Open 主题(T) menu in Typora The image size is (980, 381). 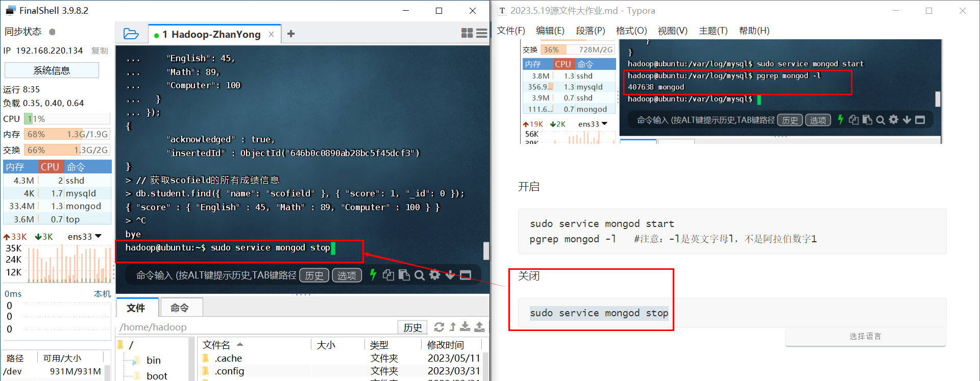713,31
